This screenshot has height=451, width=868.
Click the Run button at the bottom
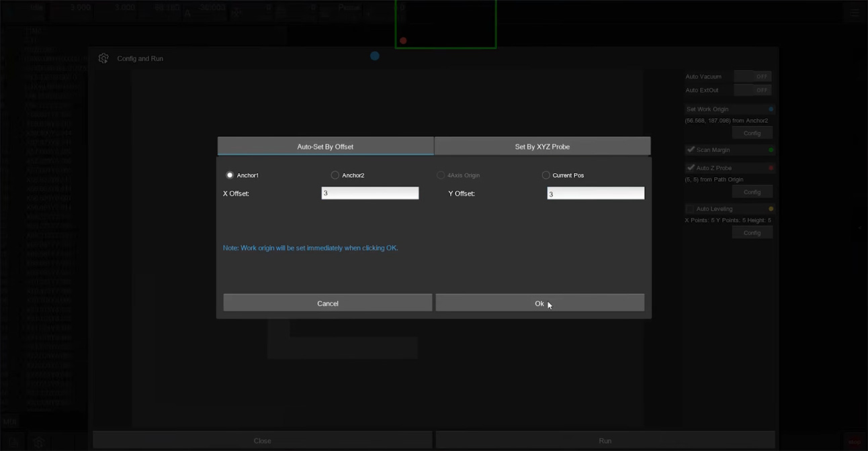tap(605, 441)
